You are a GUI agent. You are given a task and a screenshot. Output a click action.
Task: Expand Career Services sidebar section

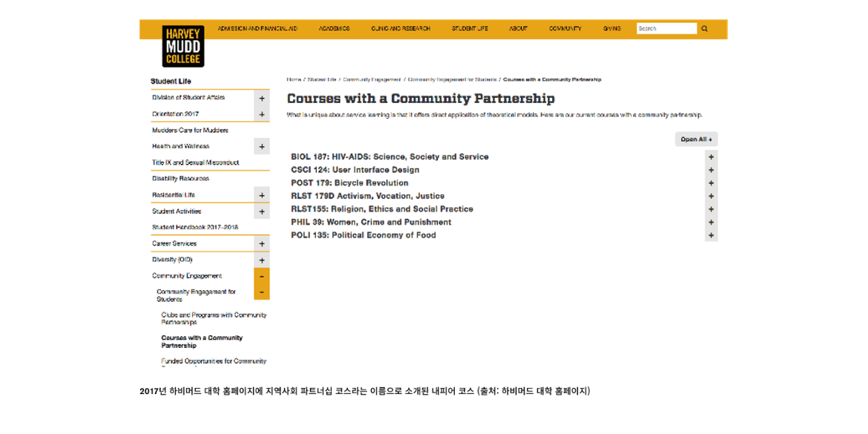point(261,244)
